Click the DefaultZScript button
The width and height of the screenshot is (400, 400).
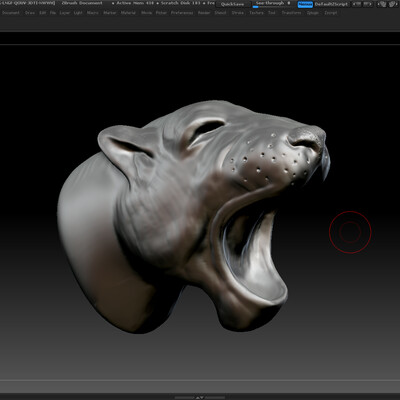[331, 4]
